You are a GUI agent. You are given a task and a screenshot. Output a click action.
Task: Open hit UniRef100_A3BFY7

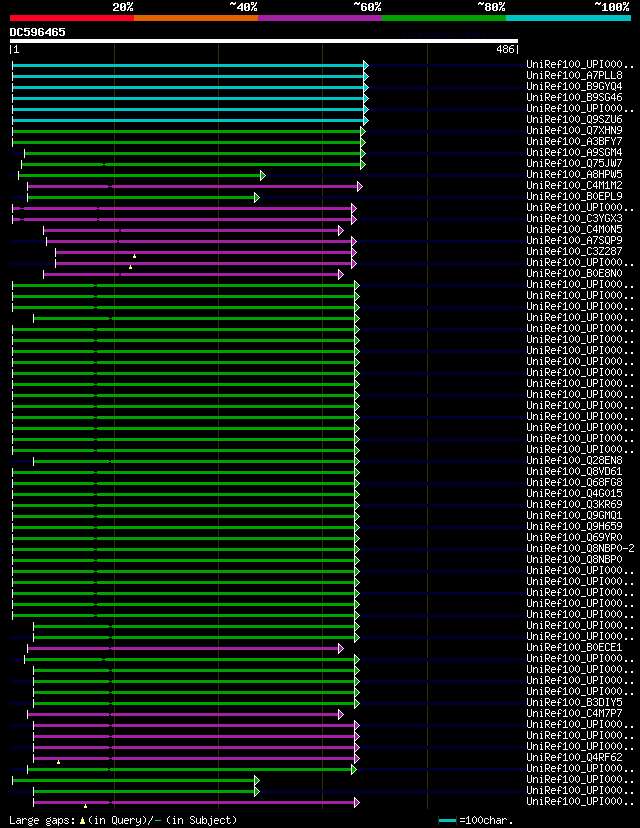click(x=574, y=142)
